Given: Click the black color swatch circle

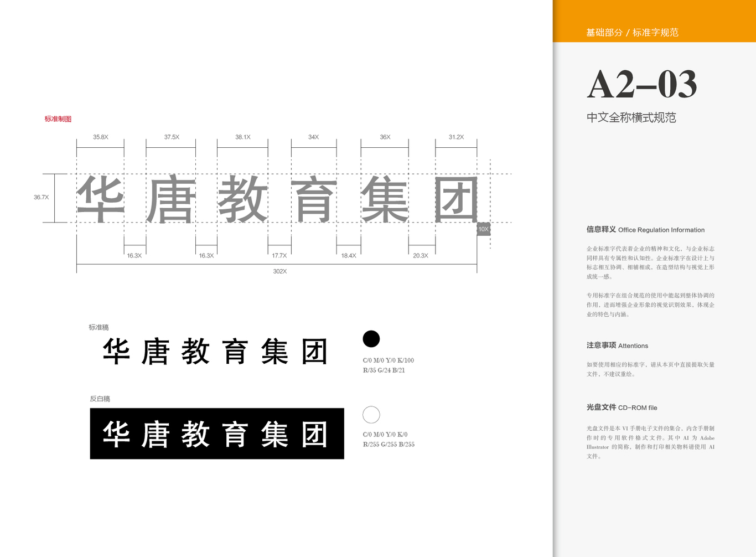Looking at the screenshot, I should pos(371,339).
